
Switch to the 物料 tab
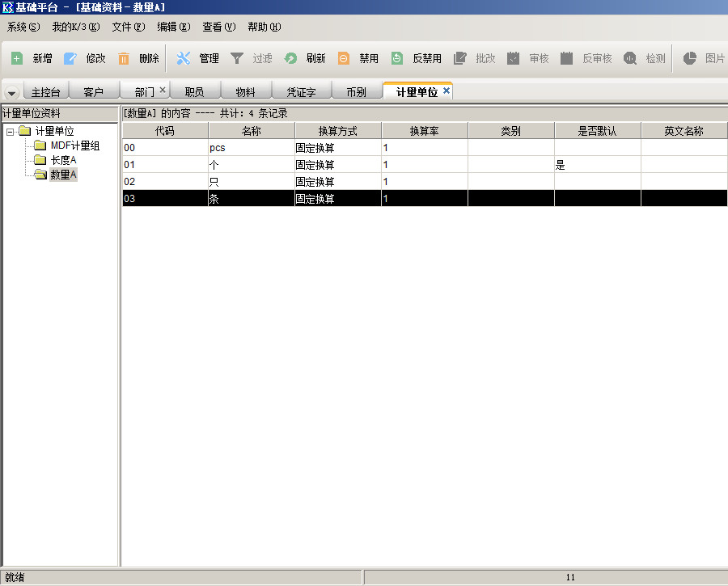(245, 92)
